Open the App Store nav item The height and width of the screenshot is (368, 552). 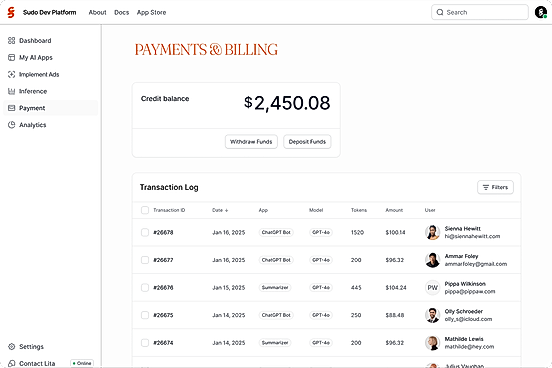tap(151, 12)
